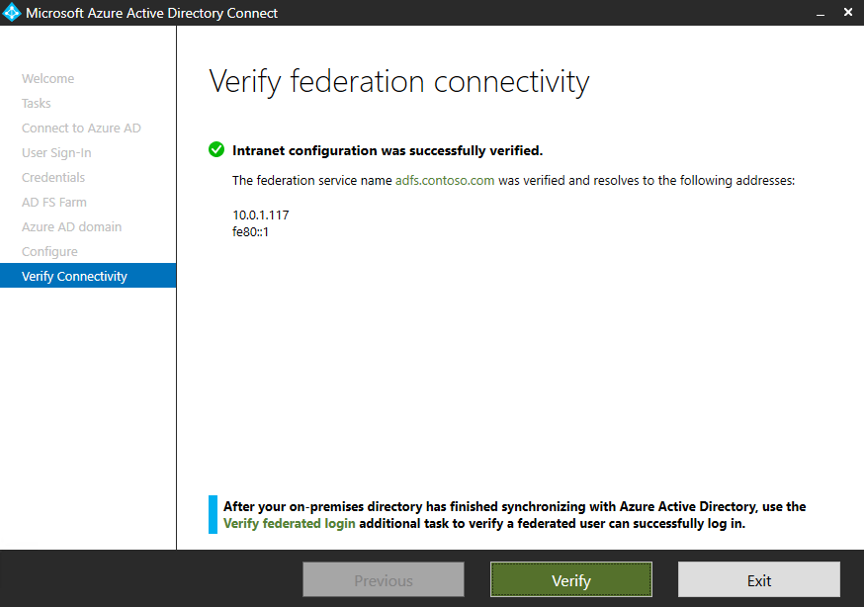Click the Verify button
This screenshot has width=864, height=607.
click(571, 579)
